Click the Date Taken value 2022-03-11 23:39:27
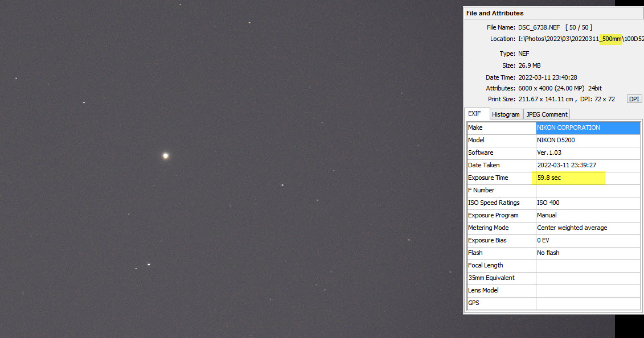 [588, 165]
